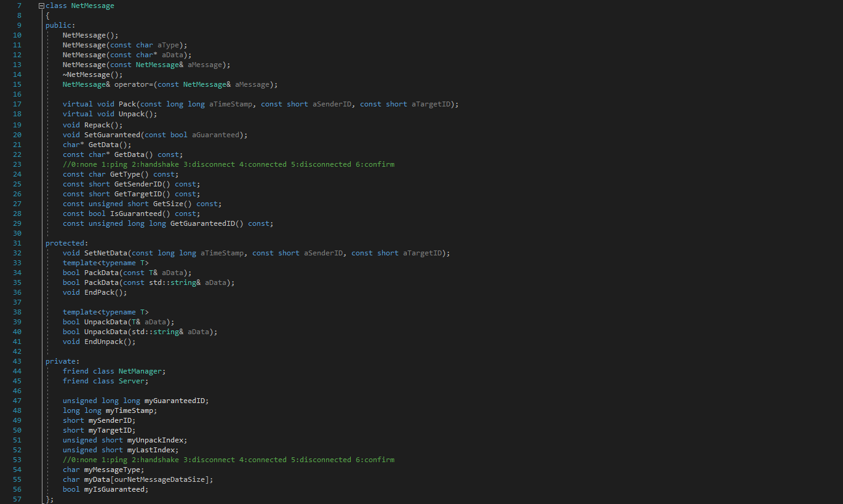
Task: Click 'friend class Server;' line
Action: click(106, 381)
